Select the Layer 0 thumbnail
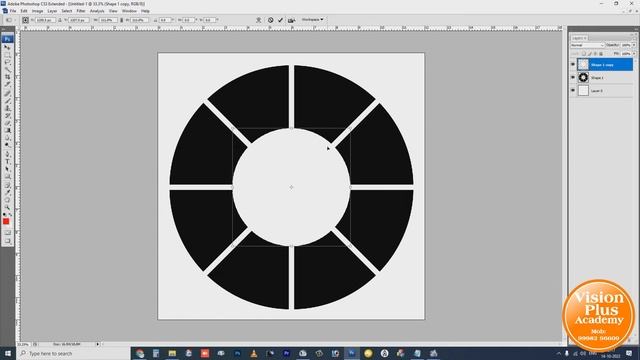The width and height of the screenshot is (640, 360). (583, 90)
